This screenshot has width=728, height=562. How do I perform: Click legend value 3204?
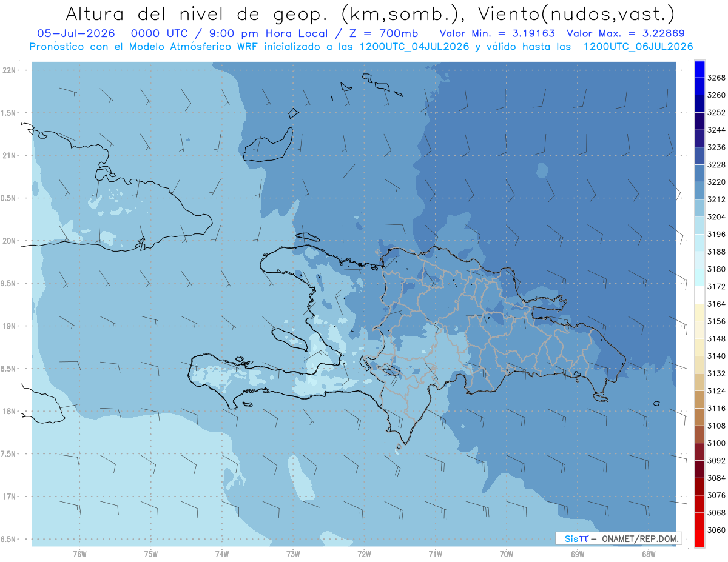coord(716,217)
